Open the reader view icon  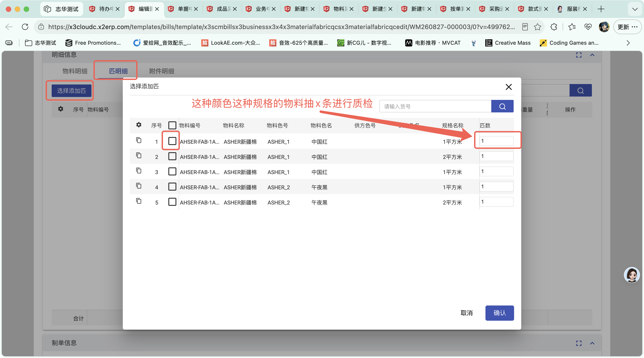[x=525, y=27]
